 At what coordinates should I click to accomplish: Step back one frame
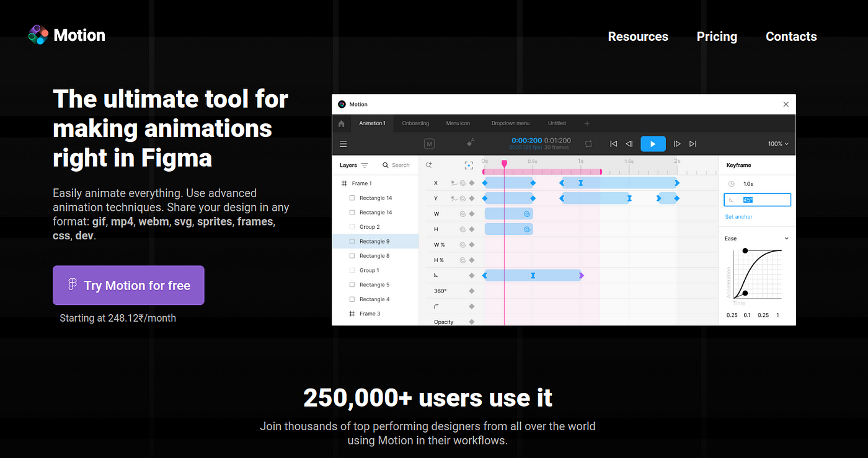629,144
